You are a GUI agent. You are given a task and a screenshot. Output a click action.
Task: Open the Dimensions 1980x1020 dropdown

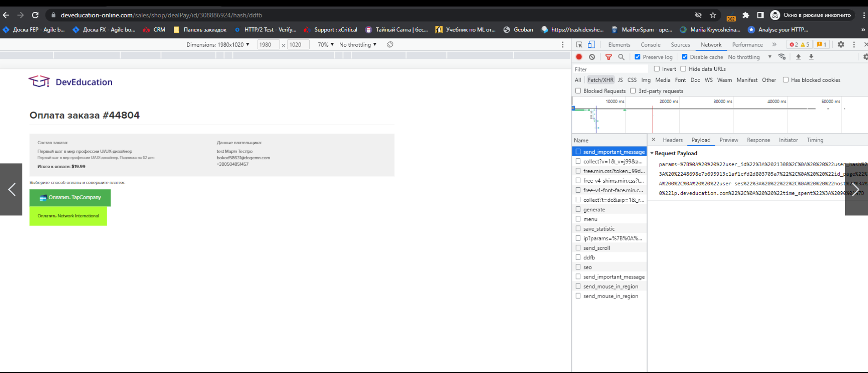tap(218, 45)
